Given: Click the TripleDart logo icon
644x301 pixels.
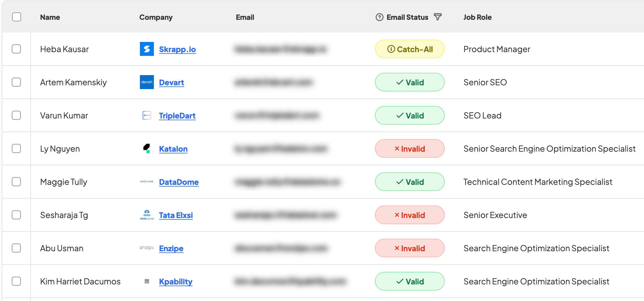Looking at the screenshot, I should click(147, 115).
